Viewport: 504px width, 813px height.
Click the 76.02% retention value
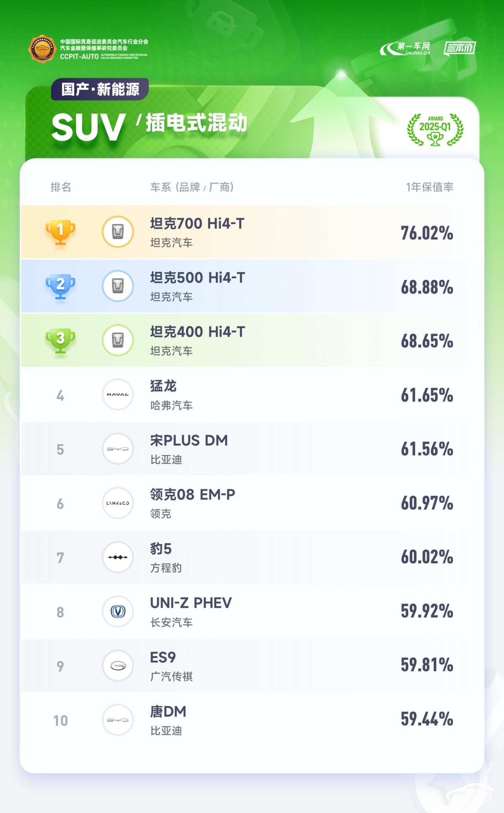[427, 233]
